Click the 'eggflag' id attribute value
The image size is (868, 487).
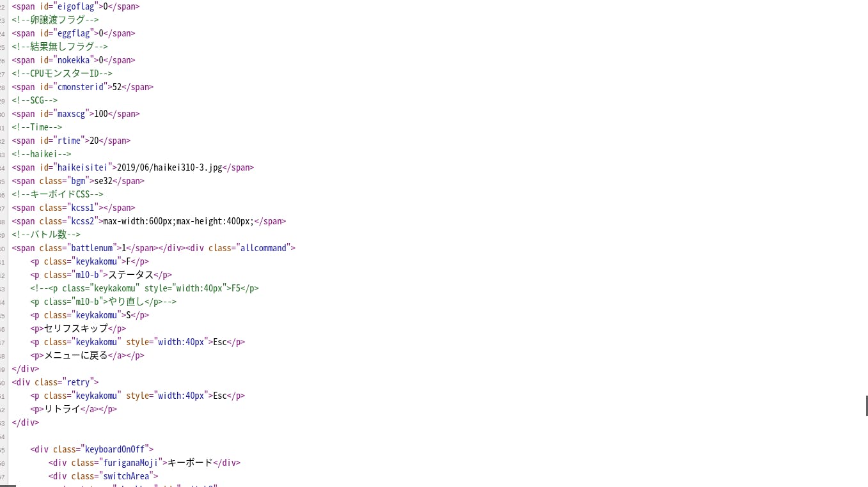point(73,33)
